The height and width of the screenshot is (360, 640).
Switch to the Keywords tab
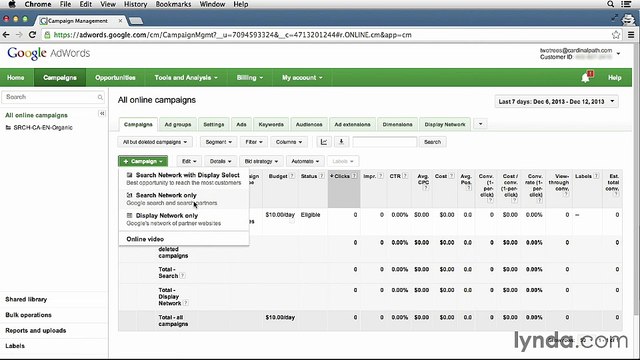[271, 124]
